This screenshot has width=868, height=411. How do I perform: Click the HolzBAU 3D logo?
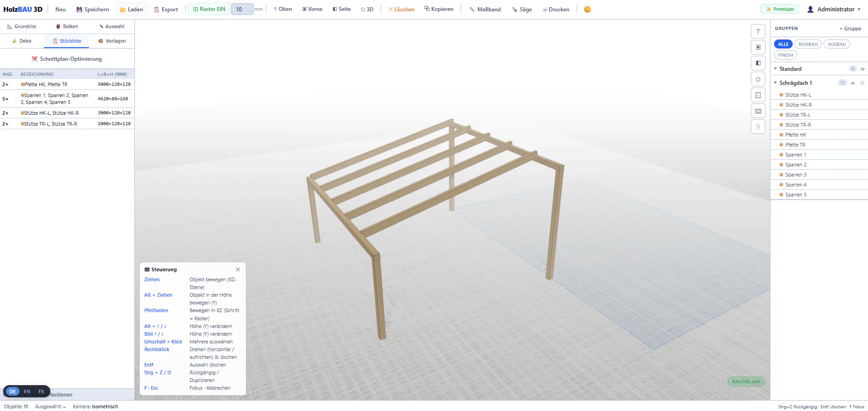23,9
